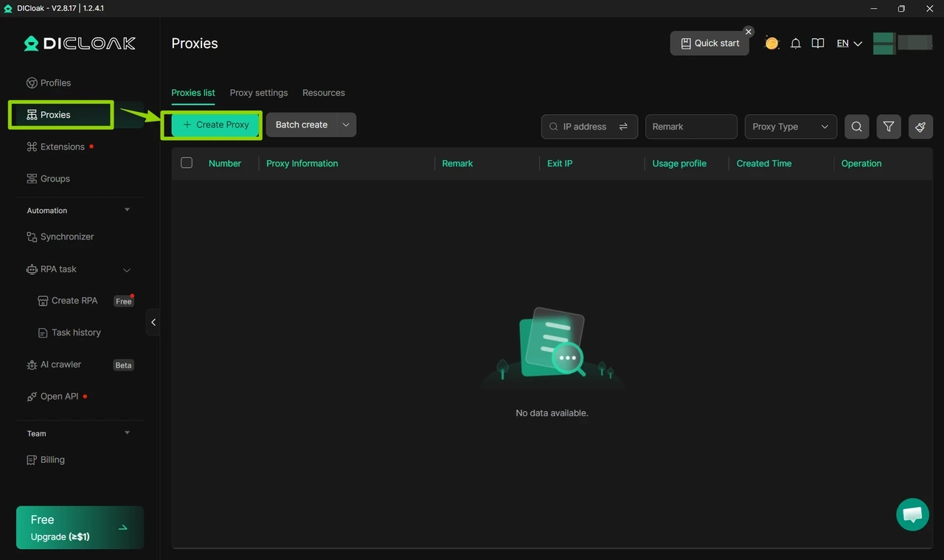Screen dimensions: 944x560
Task: Open the Resources tab
Action: (323, 92)
